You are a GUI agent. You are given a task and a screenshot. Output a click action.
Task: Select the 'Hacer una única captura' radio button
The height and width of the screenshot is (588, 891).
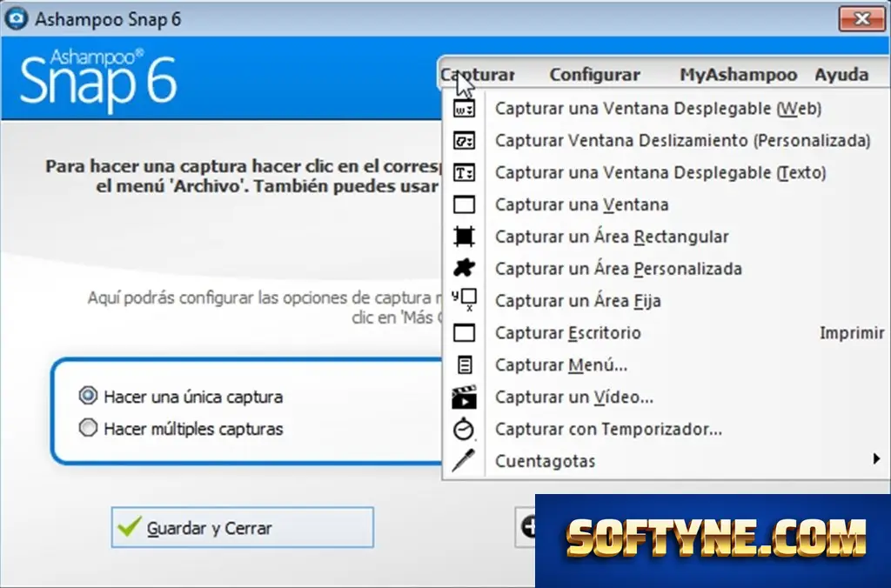(88, 396)
